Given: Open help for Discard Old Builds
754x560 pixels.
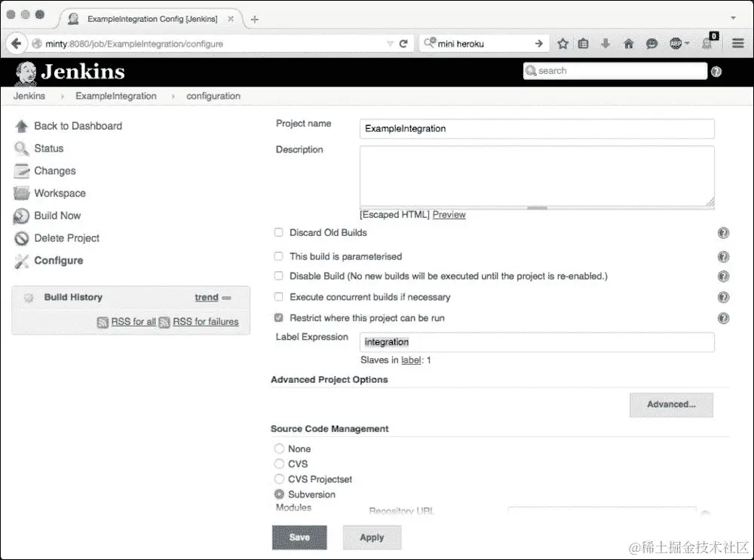Looking at the screenshot, I should coord(723,233).
